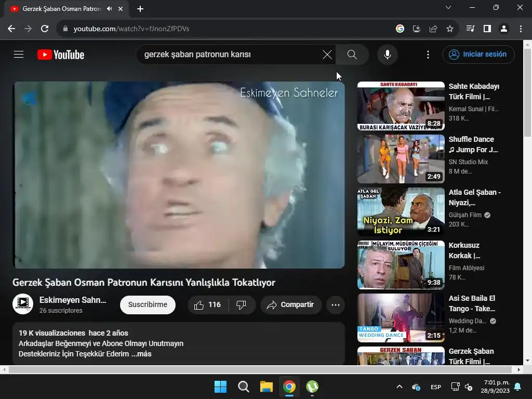
Task: Go back with browser back arrow
Action: tap(11, 29)
